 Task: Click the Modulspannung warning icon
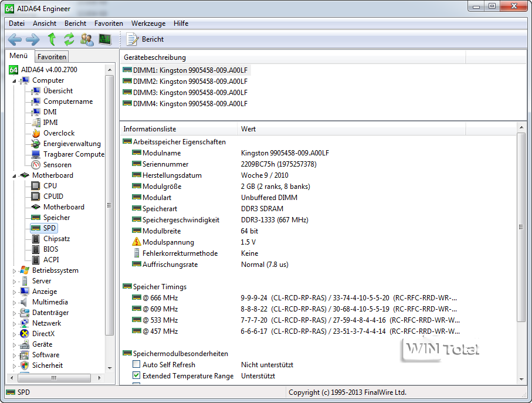tap(137, 242)
